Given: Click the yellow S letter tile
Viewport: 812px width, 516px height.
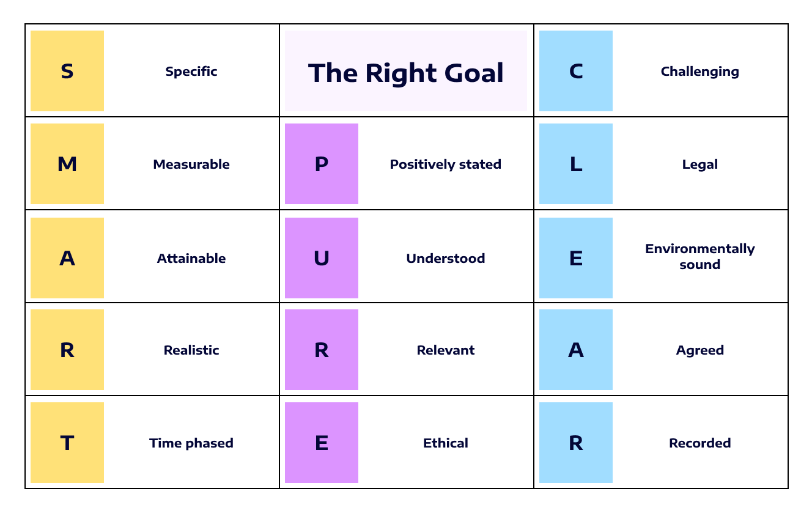Looking at the screenshot, I should pyautogui.click(x=67, y=71).
